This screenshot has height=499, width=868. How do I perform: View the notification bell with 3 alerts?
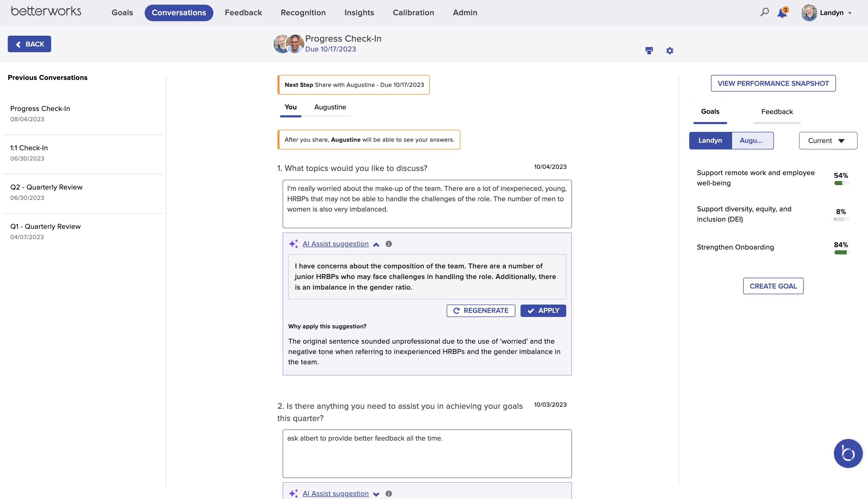click(x=782, y=12)
